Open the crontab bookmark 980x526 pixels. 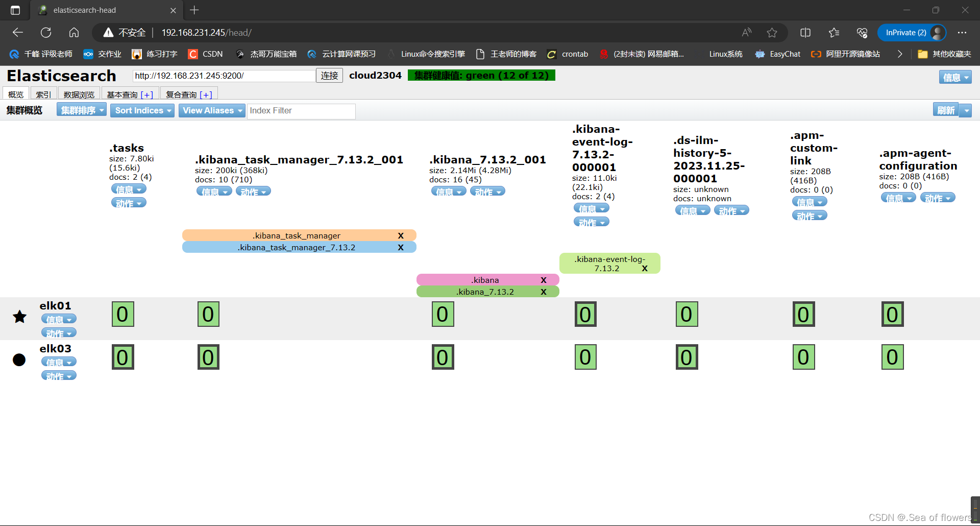point(568,54)
